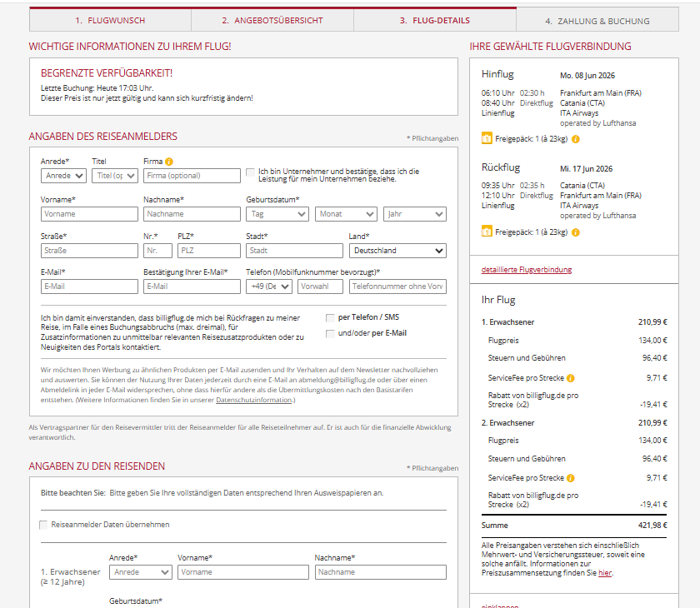Open the 'detaillierte Flugverbindung' link
The image size is (700, 608).
click(527, 270)
